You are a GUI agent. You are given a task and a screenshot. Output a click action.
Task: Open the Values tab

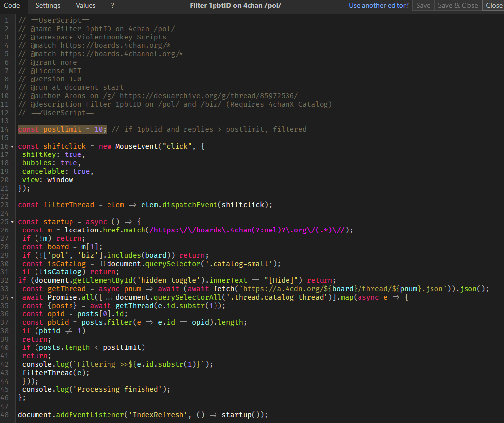point(85,6)
